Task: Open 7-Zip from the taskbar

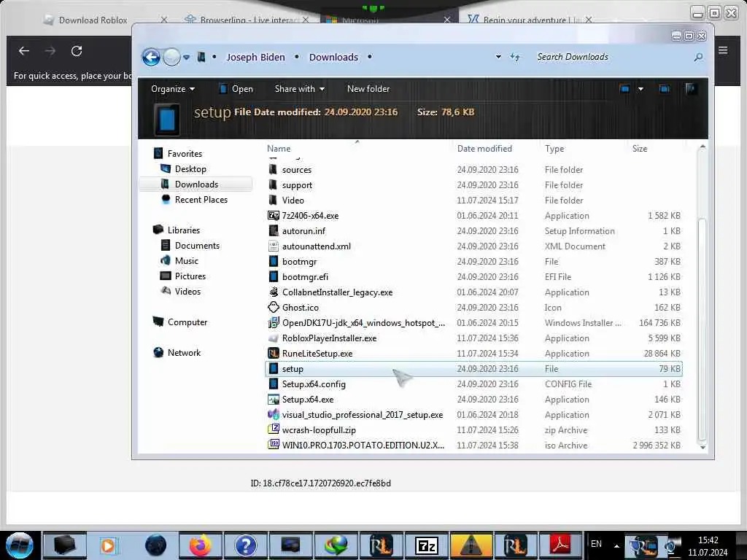Action: point(426,545)
